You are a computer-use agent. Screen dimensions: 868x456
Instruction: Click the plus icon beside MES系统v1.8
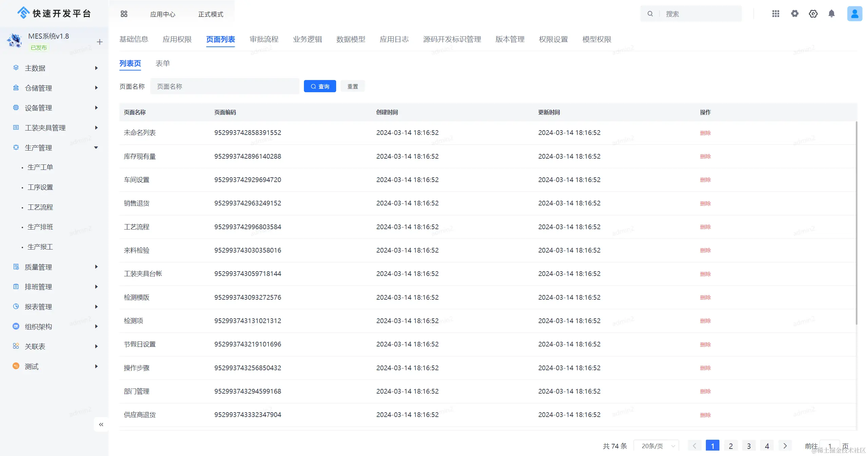coord(99,42)
